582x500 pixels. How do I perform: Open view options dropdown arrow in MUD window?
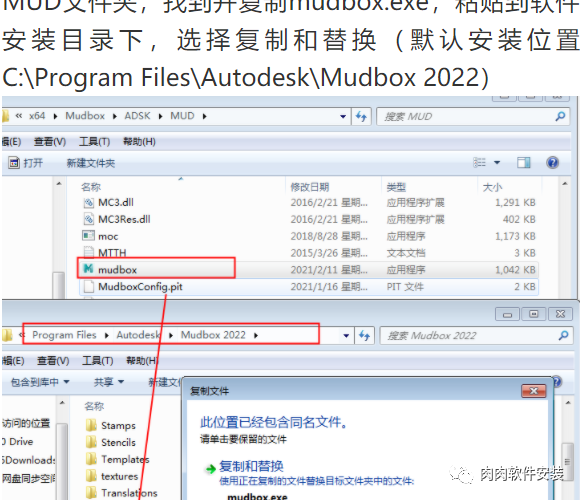pos(497,163)
